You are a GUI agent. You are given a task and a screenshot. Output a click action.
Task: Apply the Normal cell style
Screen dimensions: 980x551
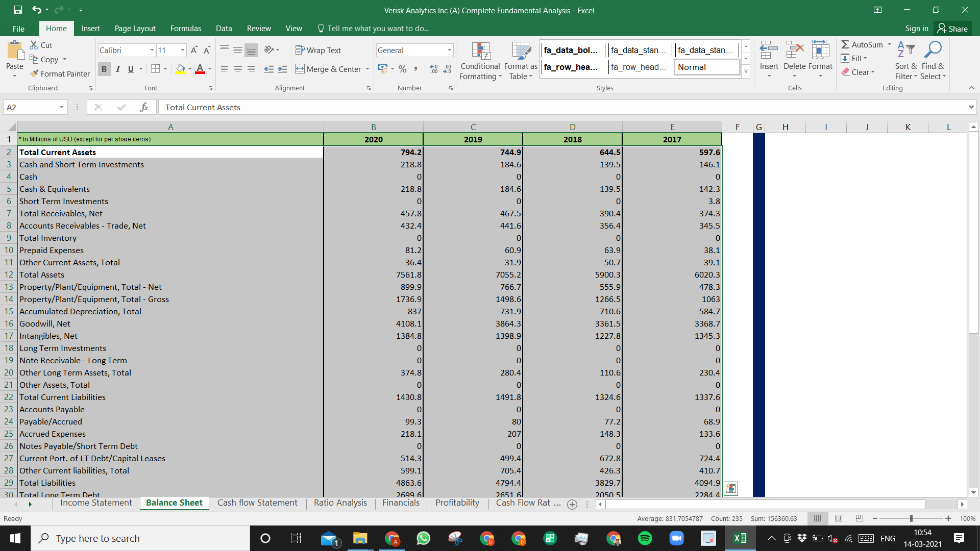pyautogui.click(x=707, y=67)
